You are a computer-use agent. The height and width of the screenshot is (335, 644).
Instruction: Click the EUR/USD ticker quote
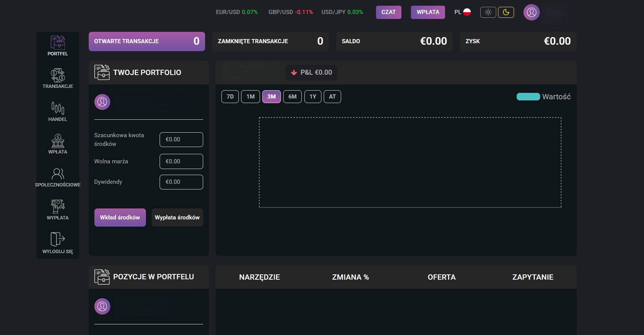237,12
